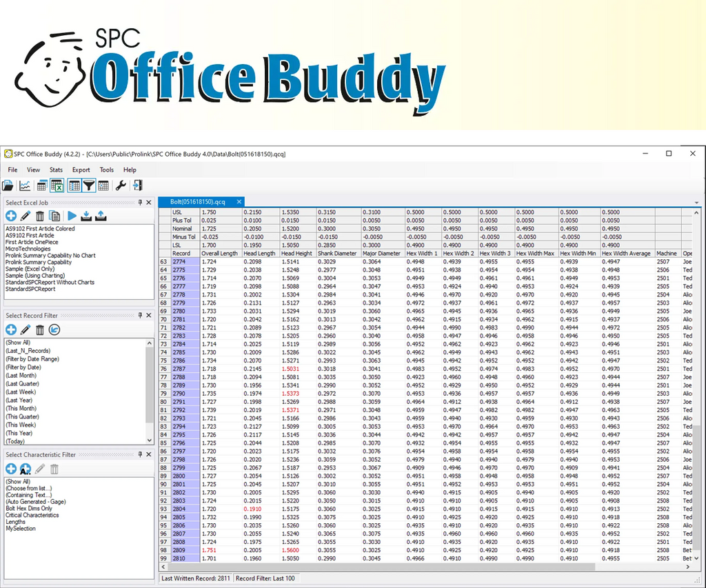Click the Excel export toolbar icon
The image size is (706, 588).
[x=57, y=185]
